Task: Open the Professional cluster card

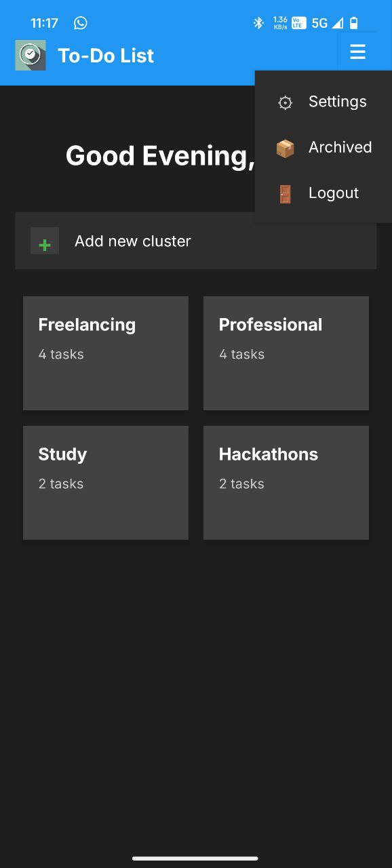Action: [286, 353]
